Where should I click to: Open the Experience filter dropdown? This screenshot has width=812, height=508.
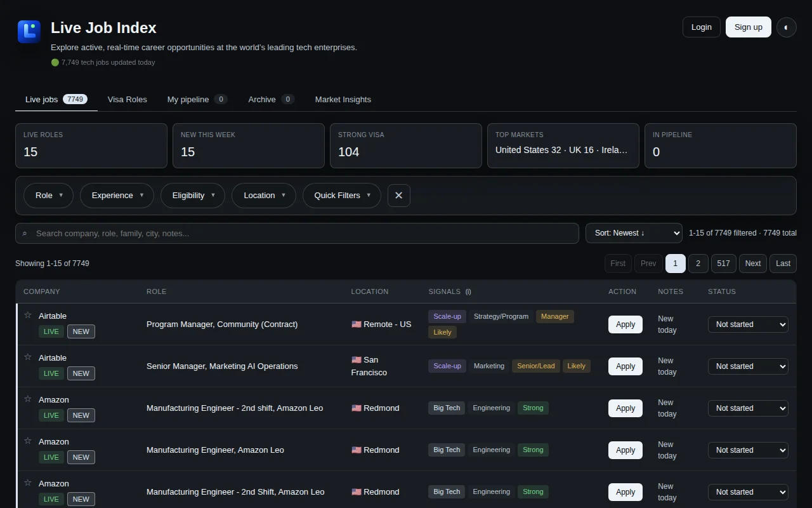pos(117,196)
